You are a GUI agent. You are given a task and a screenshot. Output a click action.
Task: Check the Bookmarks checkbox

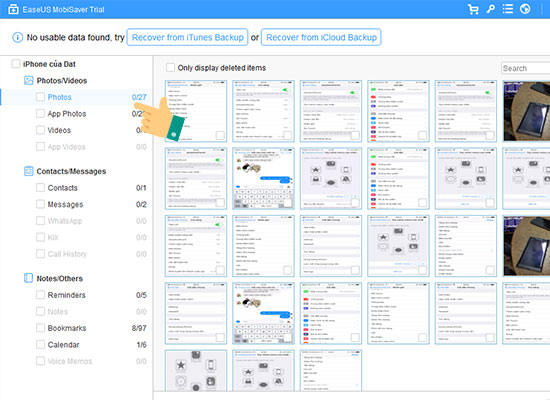(40, 328)
